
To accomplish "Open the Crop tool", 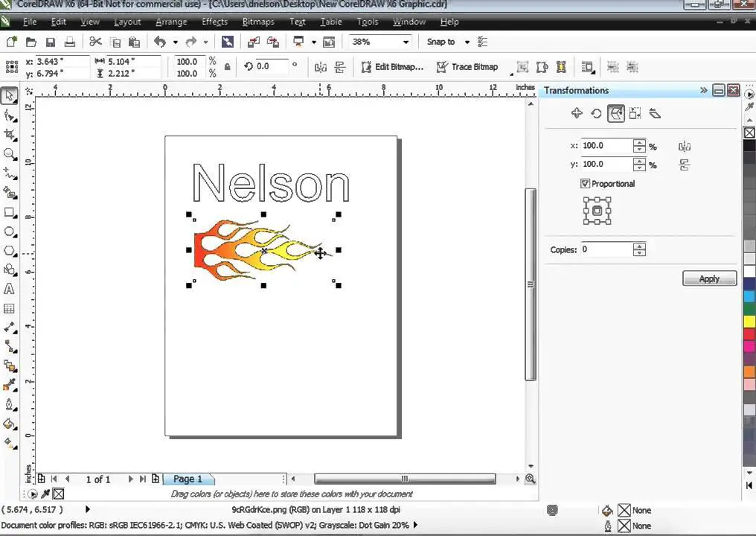I will click(x=10, y=132).
